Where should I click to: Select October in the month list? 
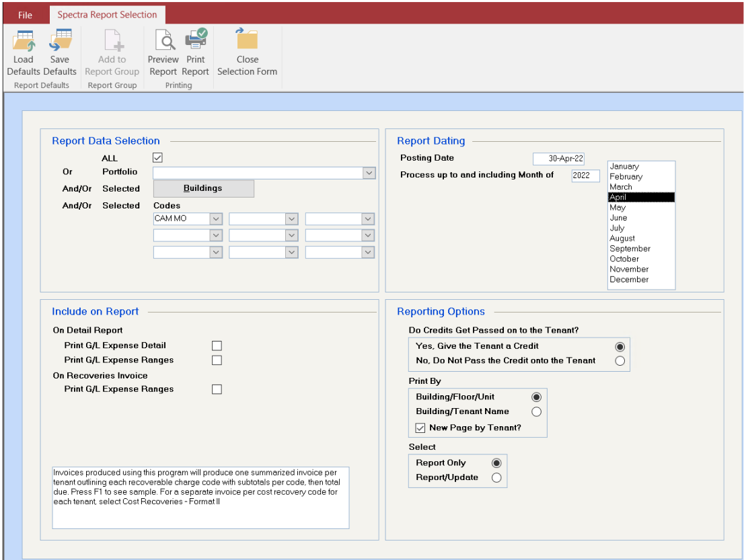(641, 259)
